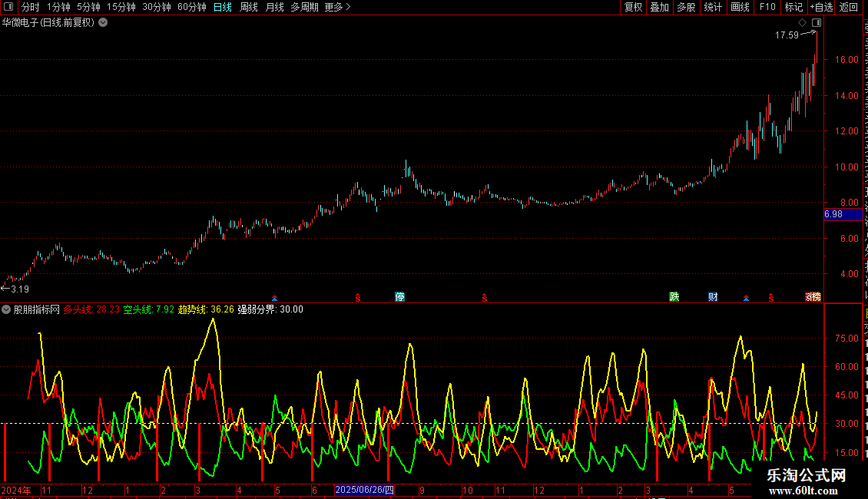This screenshot has width=868, height=499.
Task: Toggle the panel layout icon beside the diamond
Action: pyautogui.click(x=817, y=23)
